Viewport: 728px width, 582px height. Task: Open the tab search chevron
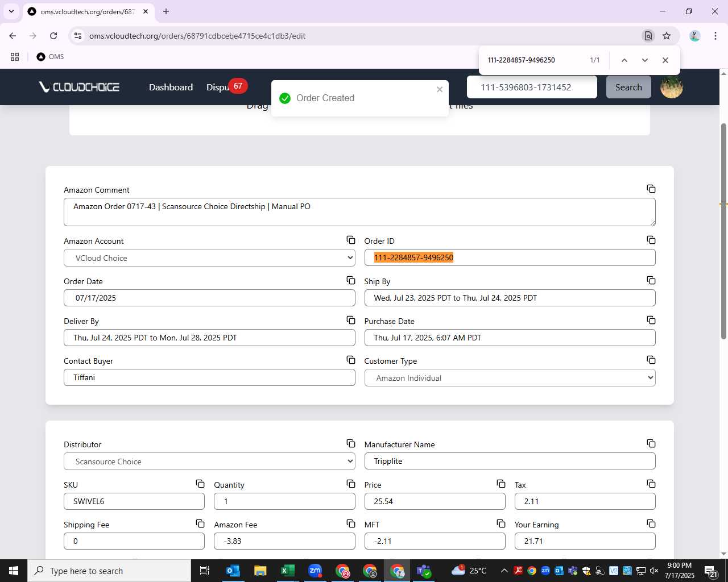(11, 11)
